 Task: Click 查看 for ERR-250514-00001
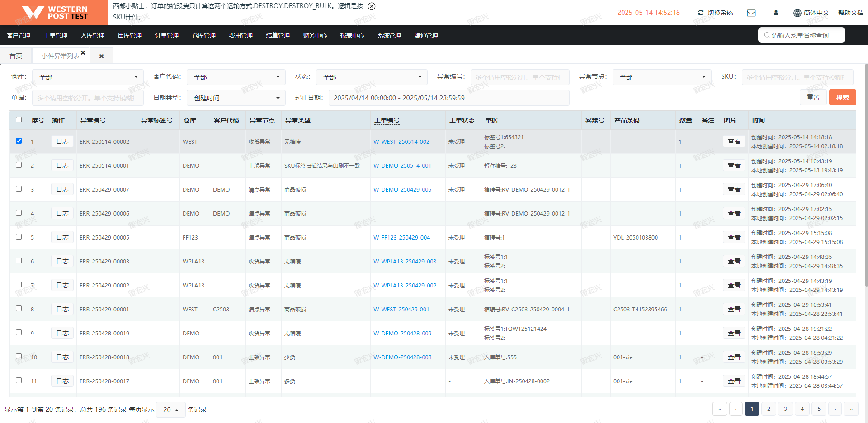734,165
